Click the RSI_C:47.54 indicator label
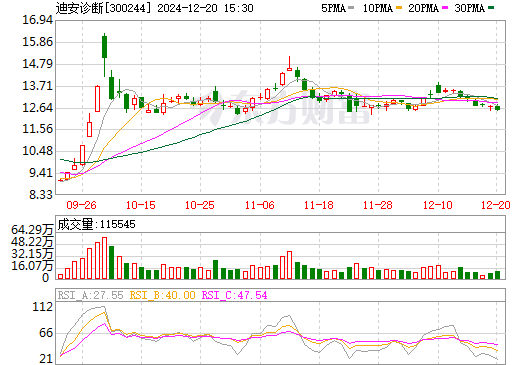The height and width of the screenshot is (365, 520). (x=235, y=295)
